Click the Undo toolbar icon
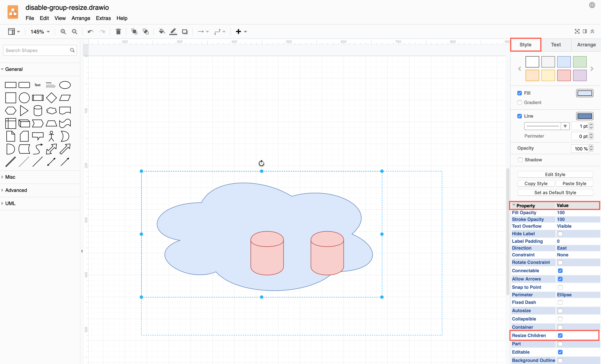601x364 pixels. [90, 31]
